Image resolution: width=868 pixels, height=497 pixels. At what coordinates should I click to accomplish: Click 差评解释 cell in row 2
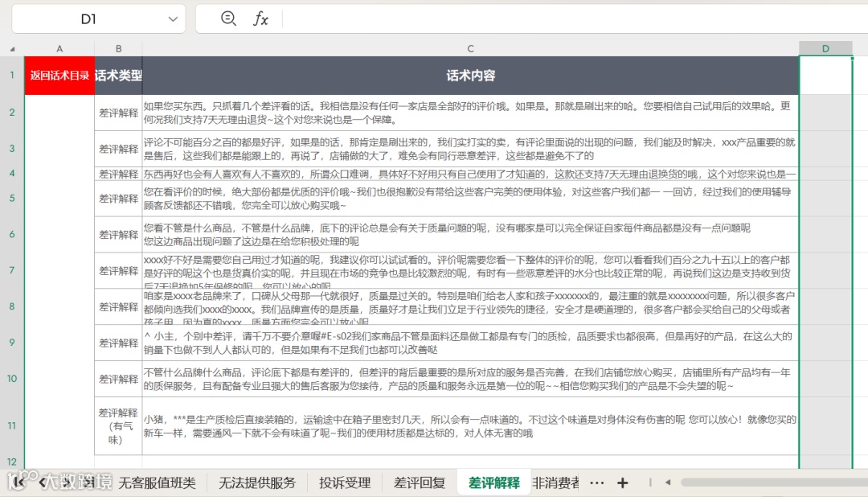click(118, 113)
